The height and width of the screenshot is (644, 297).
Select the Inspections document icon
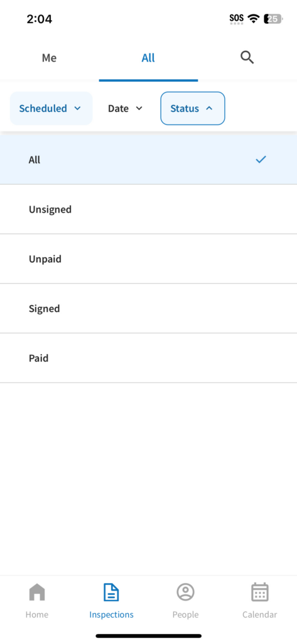coord(111,592)
